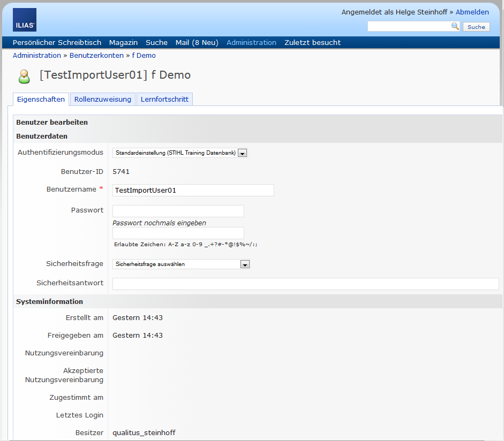Open Persönlicher Schreibtisch menu
Image resolution: width=504 pixels, height=441 pixels.
click(57, 43)
